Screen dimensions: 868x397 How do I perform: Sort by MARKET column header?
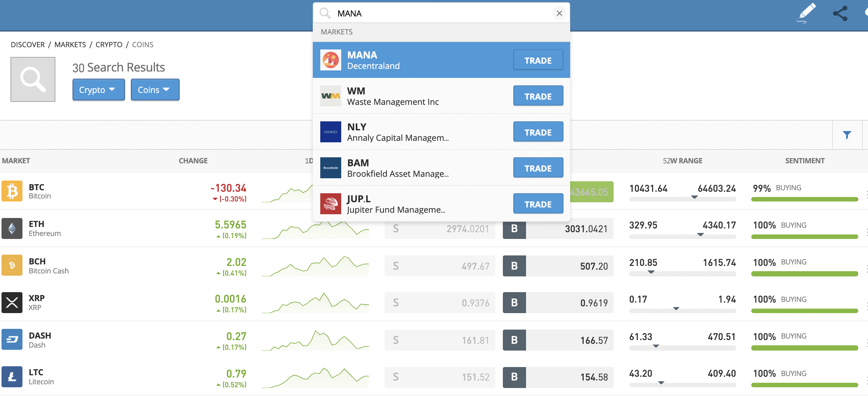pyautogui.click(x=16, y=161)
